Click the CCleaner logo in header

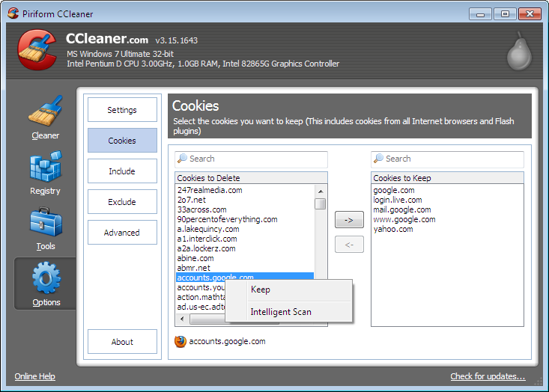pyautogui.click(x=37, y=49)
